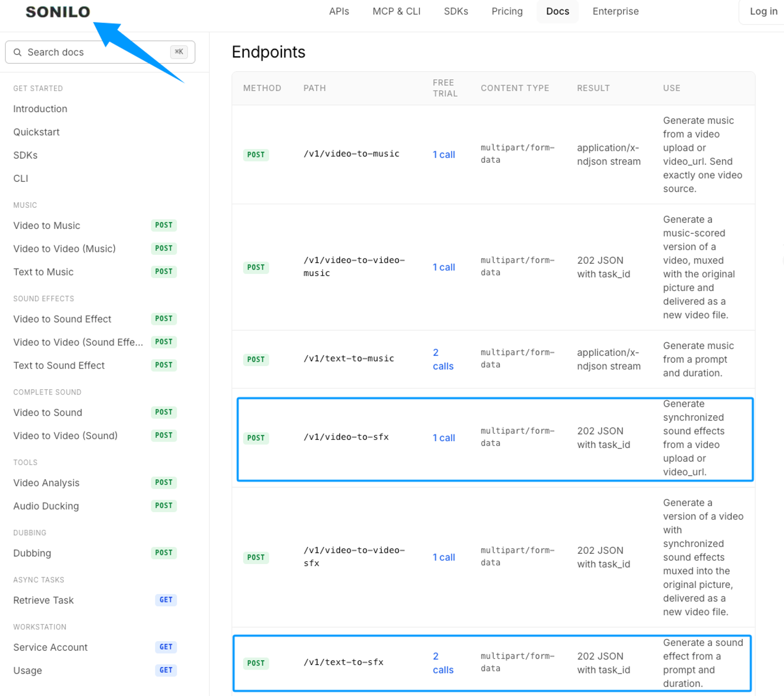Open Audio Ducking sidebar entry

[x=46, y=506]
